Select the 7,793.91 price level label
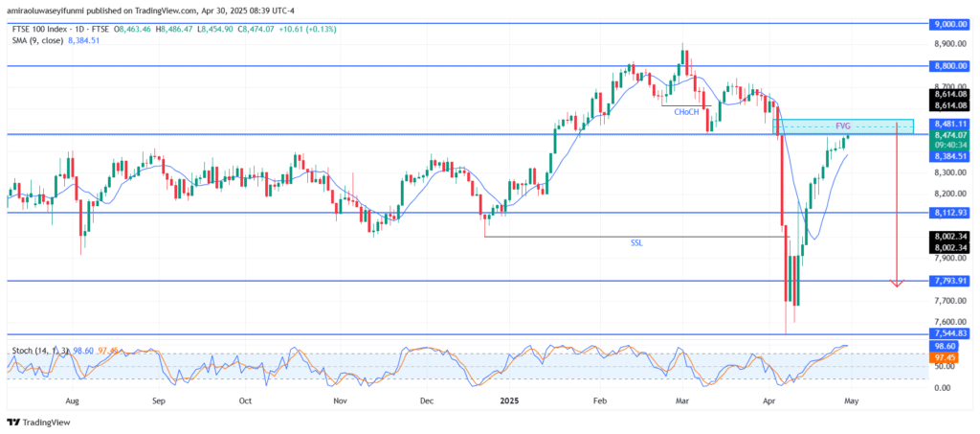The image size is (980, 434). pos(951,281)
